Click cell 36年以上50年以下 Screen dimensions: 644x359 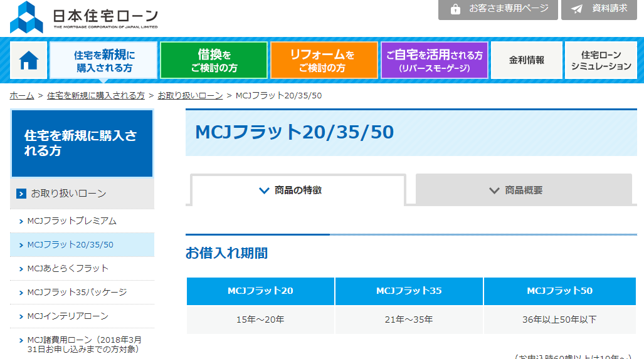(560, 320)
